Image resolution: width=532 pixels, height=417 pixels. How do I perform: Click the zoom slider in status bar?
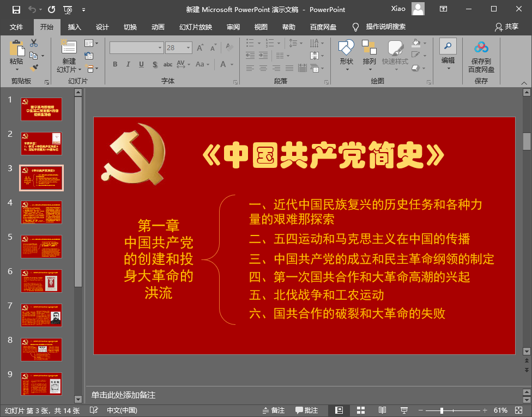[x=442, y=410]
